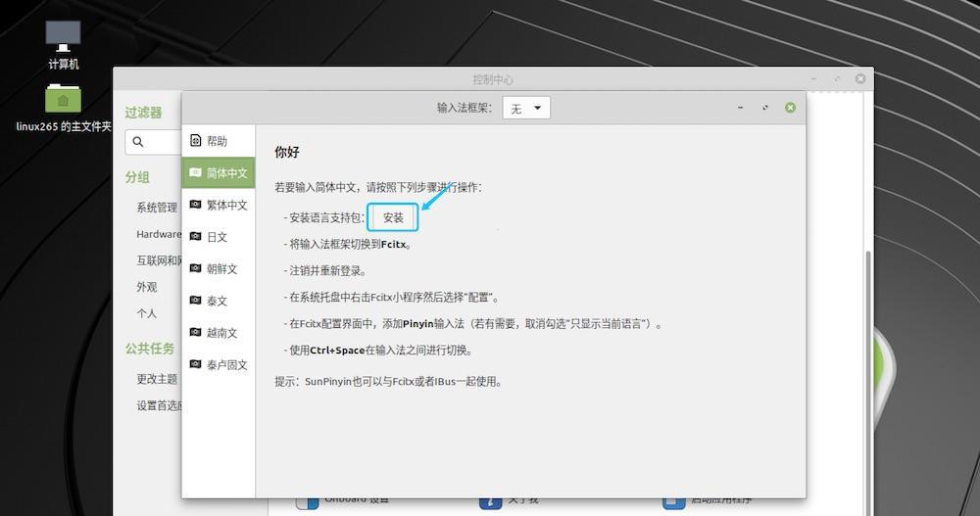Switch to 繁体中文 input method page

(219, 205)
